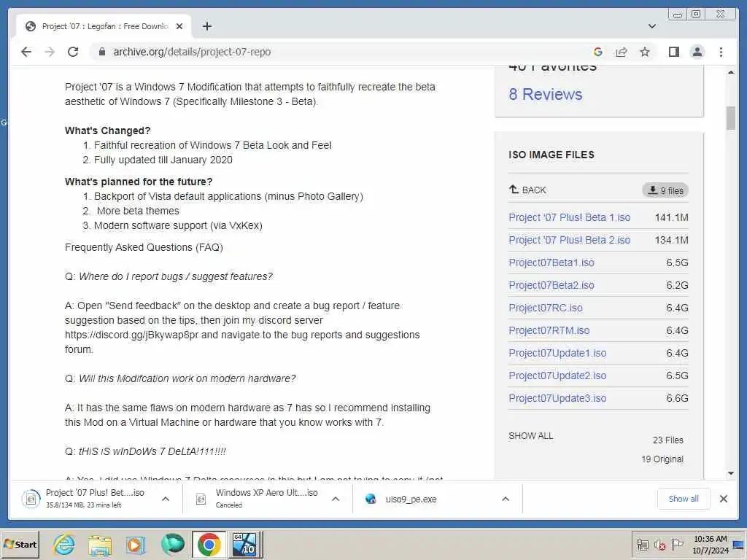Download all 9 files
Screen dimensions: 747x560
[665, 190]
